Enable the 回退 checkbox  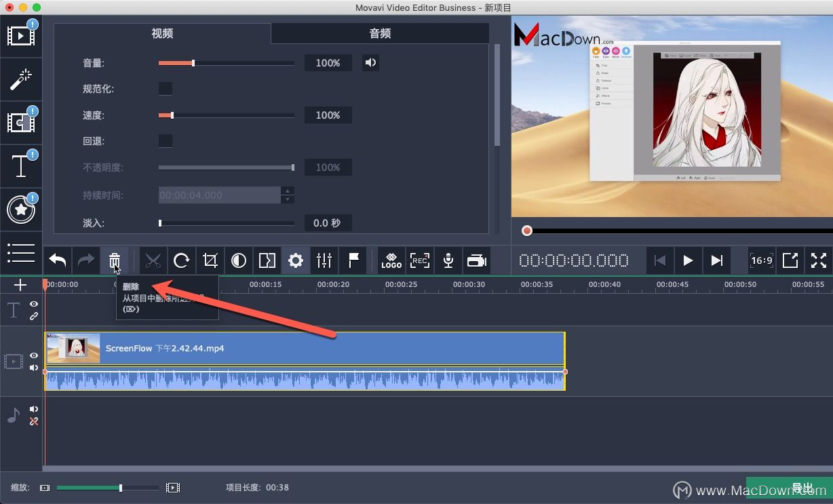(x=166, y=141)
